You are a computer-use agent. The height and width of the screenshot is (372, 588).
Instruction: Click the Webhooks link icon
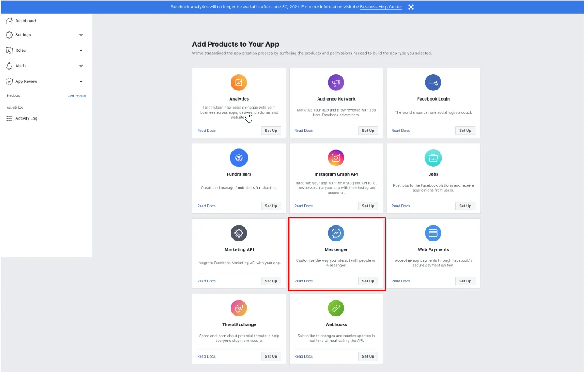(x=336, y=308)
